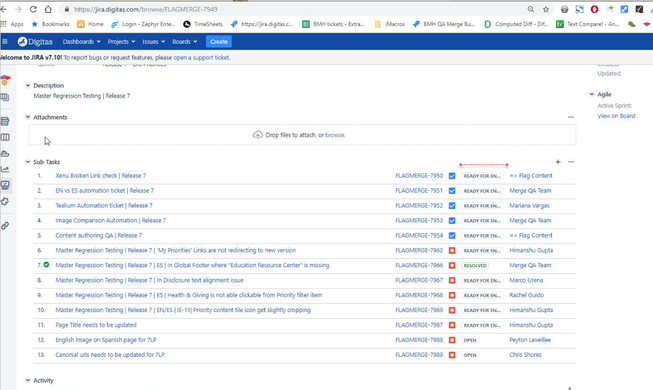Viewport: 653px width, 390px height.
Task: Open Xenu Broken Link check sub-task
Action: [101, 176]
